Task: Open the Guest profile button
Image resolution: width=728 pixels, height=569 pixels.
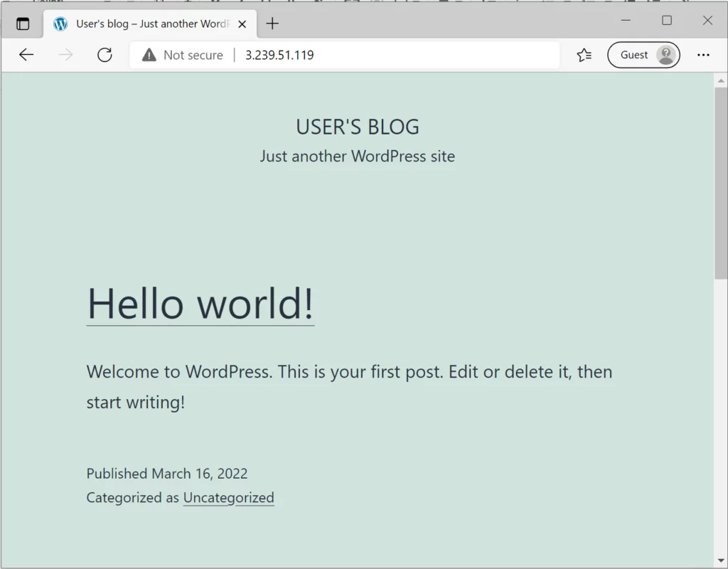Action: click(643, 55)
